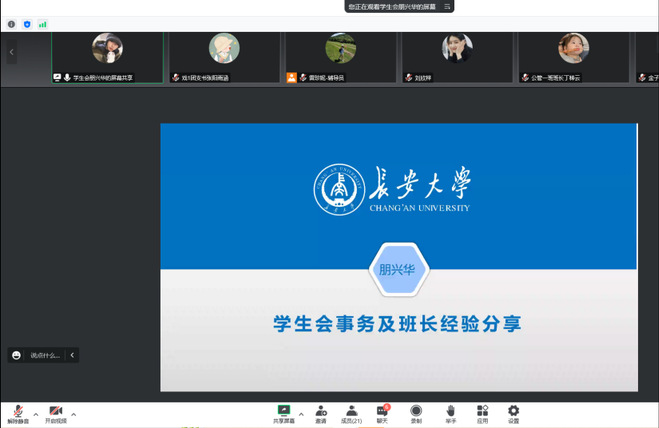Turn on the camera (开启视频)
Viewport: 659px width, 428px height.
[55, 412]
